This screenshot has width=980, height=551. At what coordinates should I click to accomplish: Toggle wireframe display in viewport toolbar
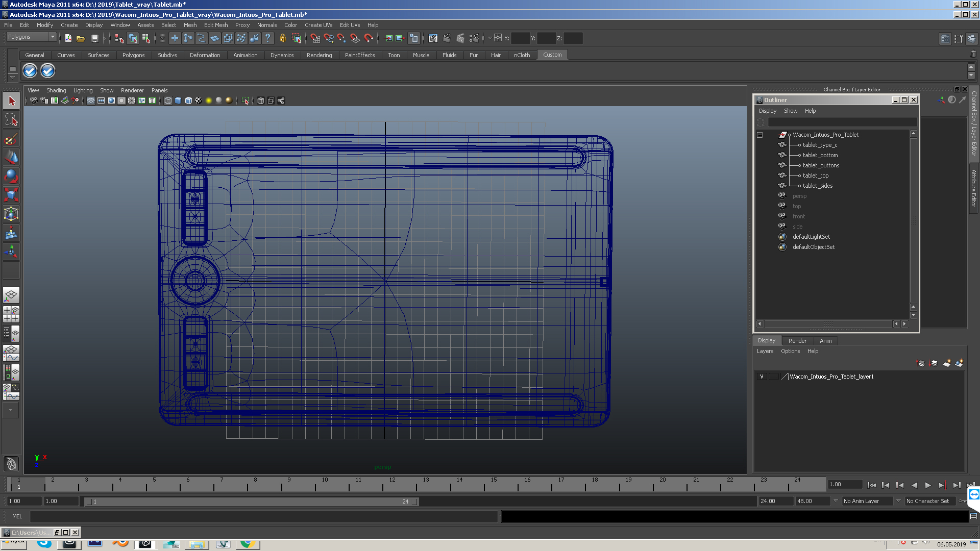tap(168, 101)
